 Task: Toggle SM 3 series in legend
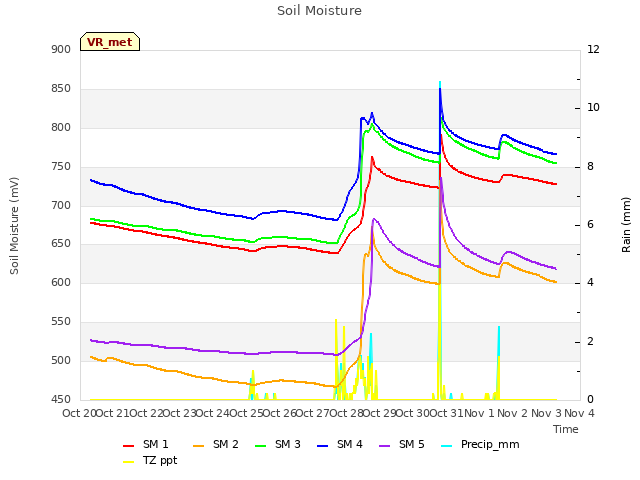pos(278,444)
